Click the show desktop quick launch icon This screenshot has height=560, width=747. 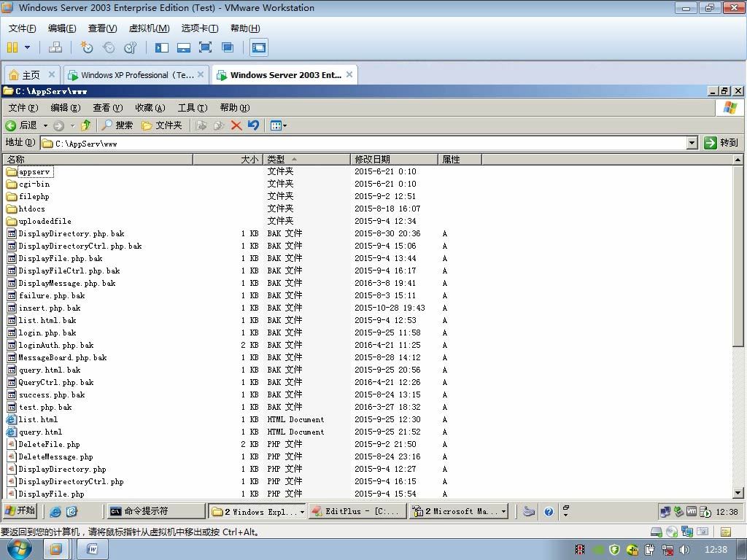click(72, 511)
